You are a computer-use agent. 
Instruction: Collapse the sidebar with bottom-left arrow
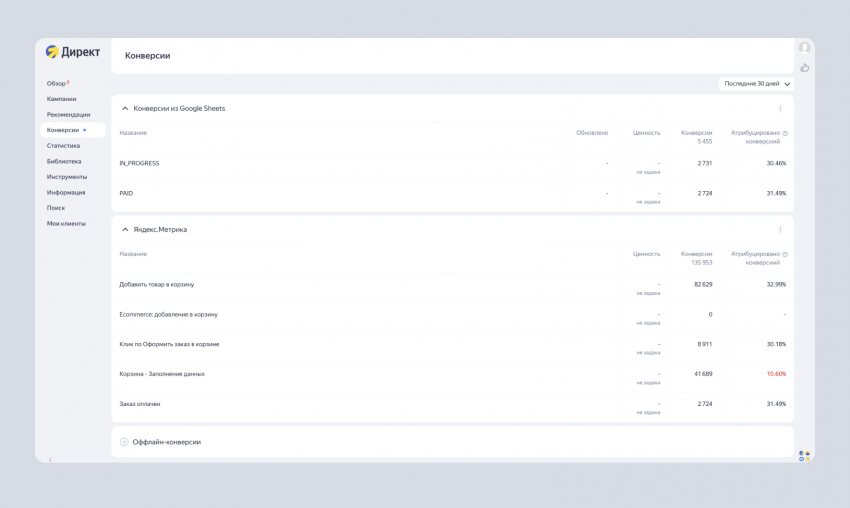pyautogui.click(x=51, y=459)
